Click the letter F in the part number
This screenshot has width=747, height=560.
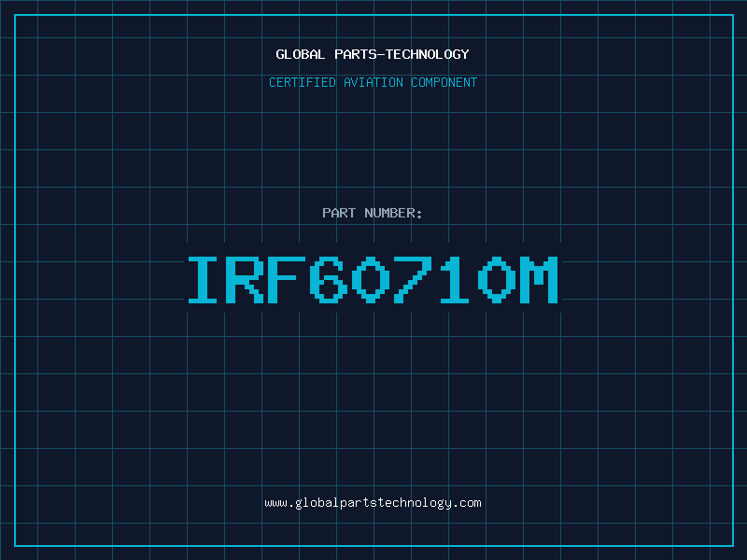pyautogui.click(x=286, y=279)
